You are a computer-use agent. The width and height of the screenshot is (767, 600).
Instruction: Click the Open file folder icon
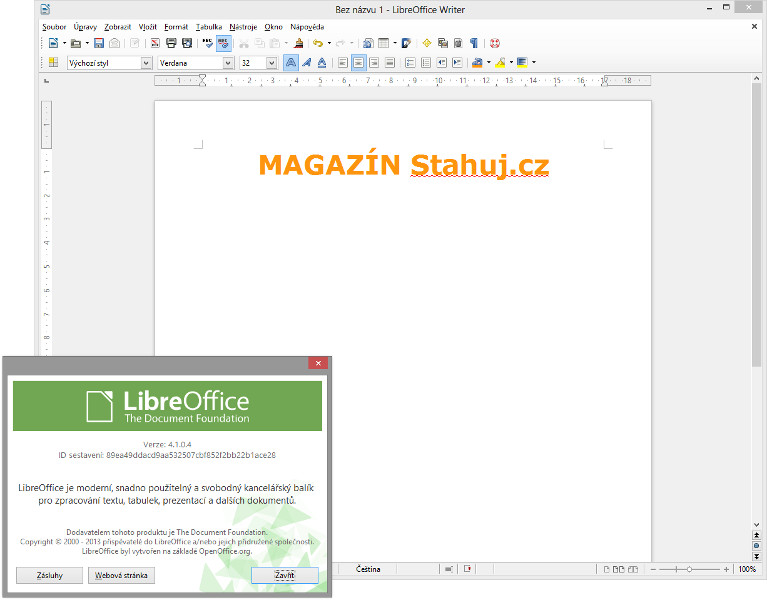[75, 44]
